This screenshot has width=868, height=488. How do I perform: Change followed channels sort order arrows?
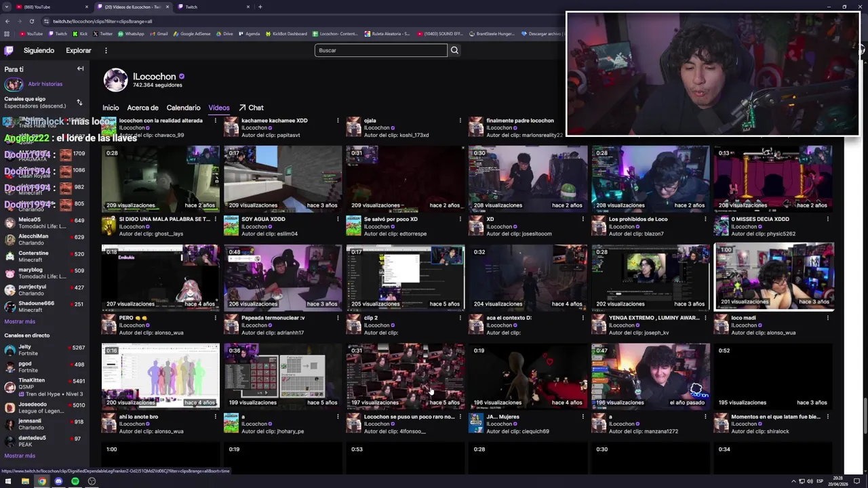point(79,102)
